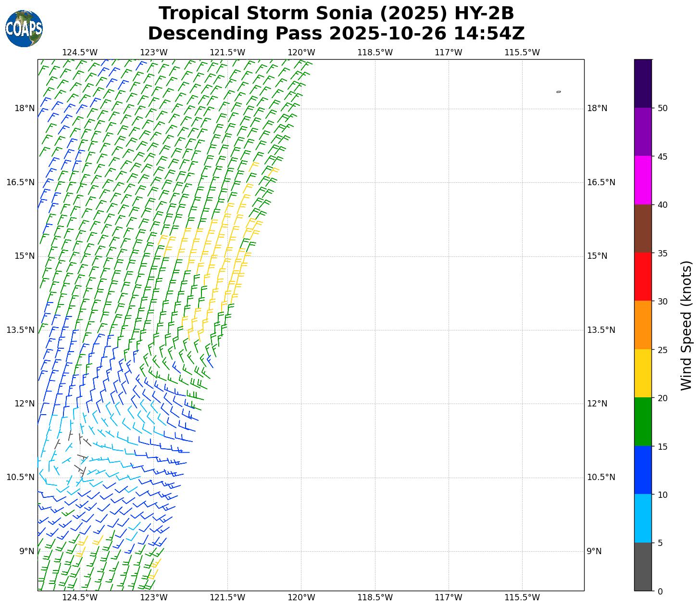
Task: Click the green 15–20 knot colorbar segment
Action: [x=643, y=422]
